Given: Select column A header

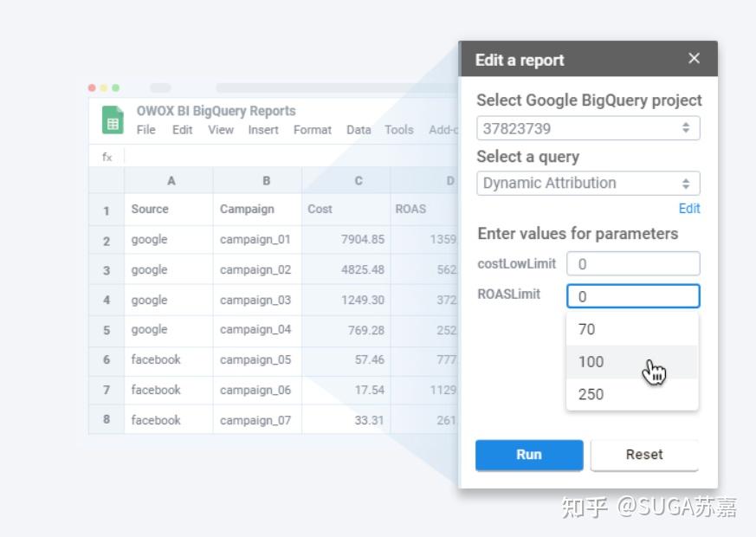Looking at the screenshot, I should (x=169, y=181).
